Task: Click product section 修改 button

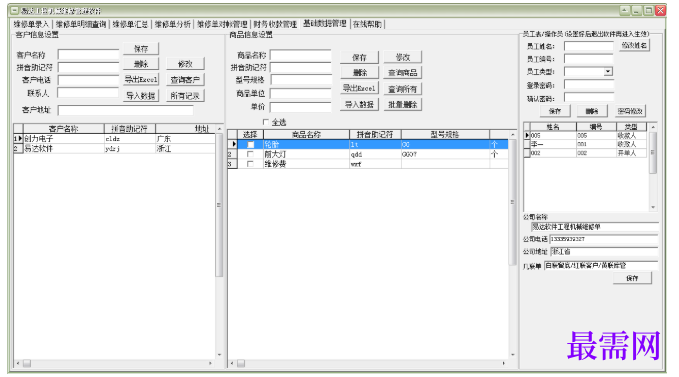Action: [403, 57]
